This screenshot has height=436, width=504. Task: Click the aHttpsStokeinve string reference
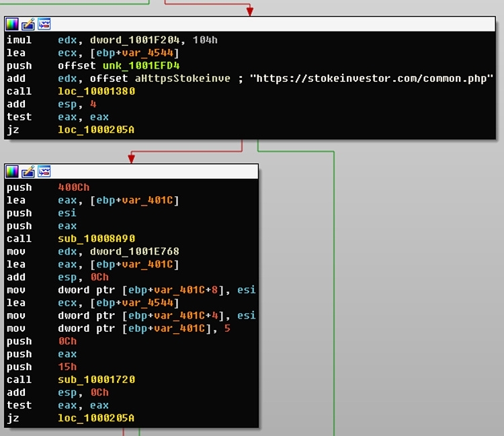(x=182, y=79)
